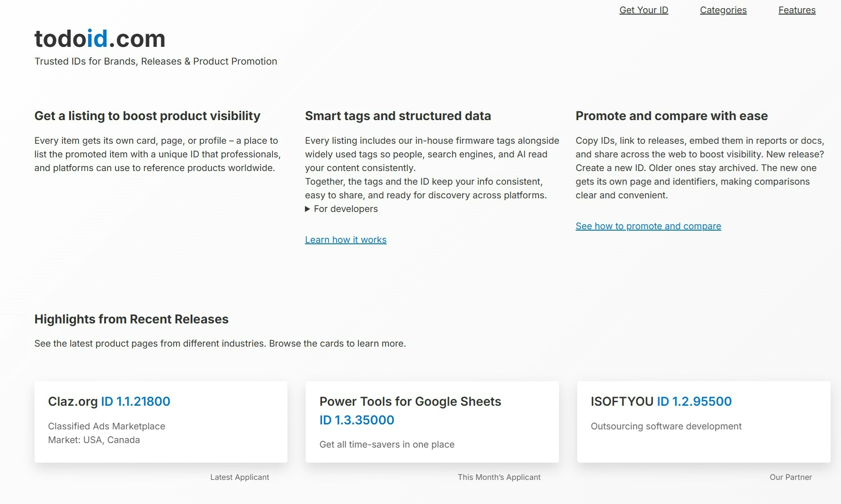The width and height of the screenshot is (841, 504).
Task: Open the Get Your ID navigation link
Action: pos(643,10)
